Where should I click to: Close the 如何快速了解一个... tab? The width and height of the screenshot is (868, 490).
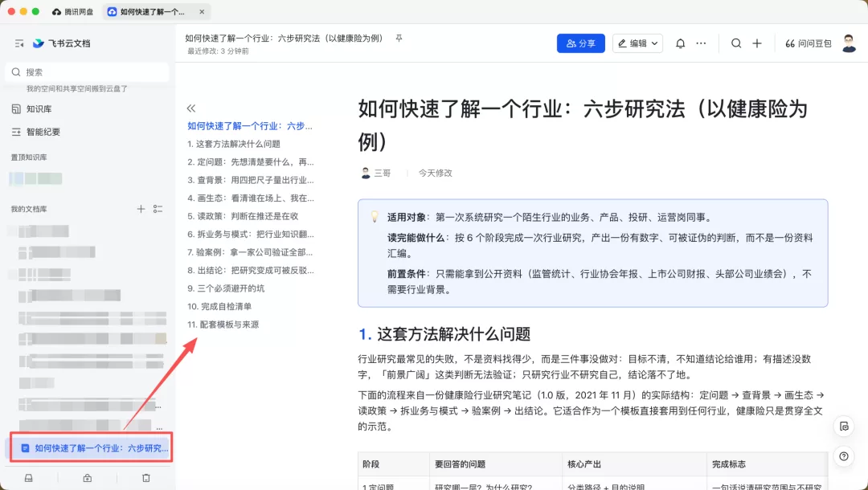coord(202,11)
